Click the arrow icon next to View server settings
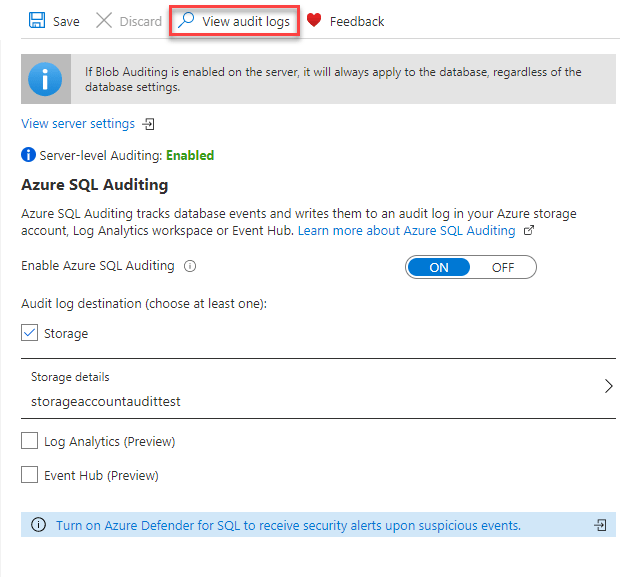 tap(149, 124)
